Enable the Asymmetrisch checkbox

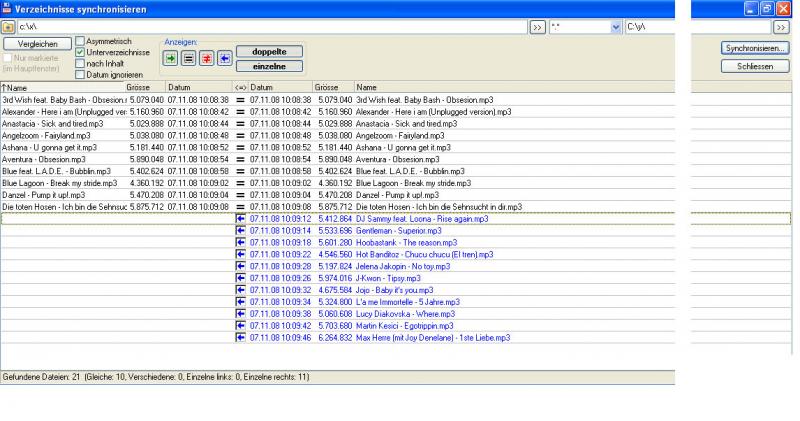(80, 41)
